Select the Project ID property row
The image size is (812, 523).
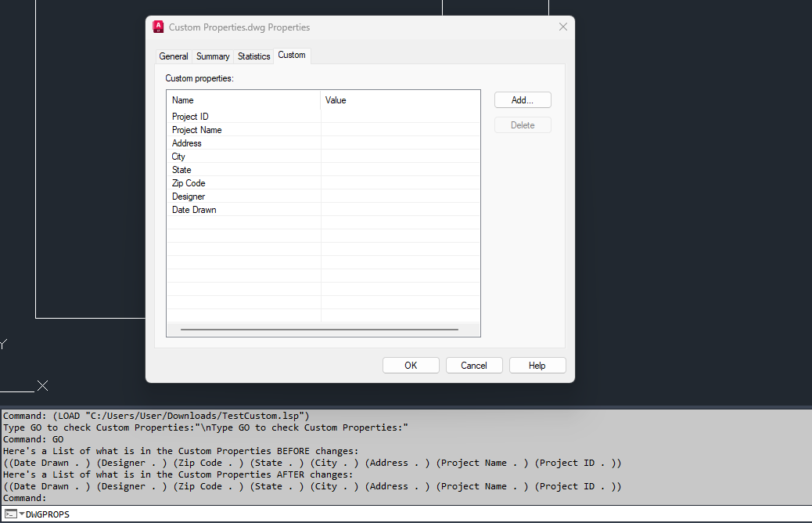pos(189,116)
